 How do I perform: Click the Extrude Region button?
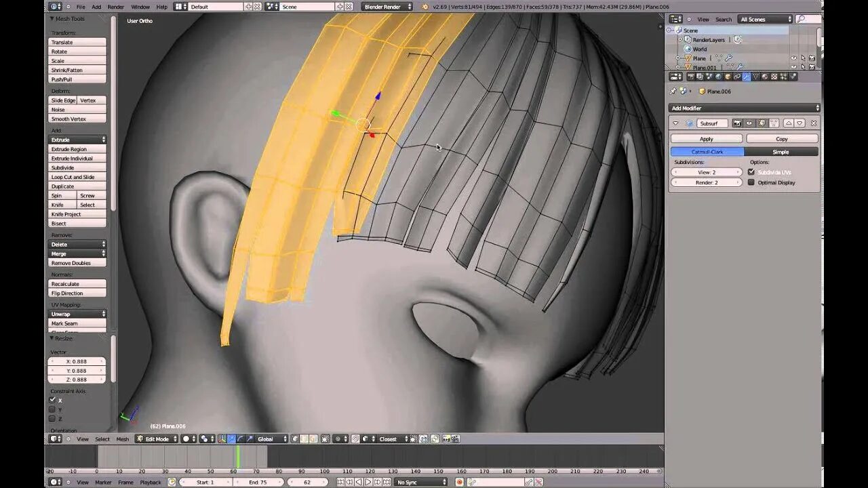click(x=77, y=149)
